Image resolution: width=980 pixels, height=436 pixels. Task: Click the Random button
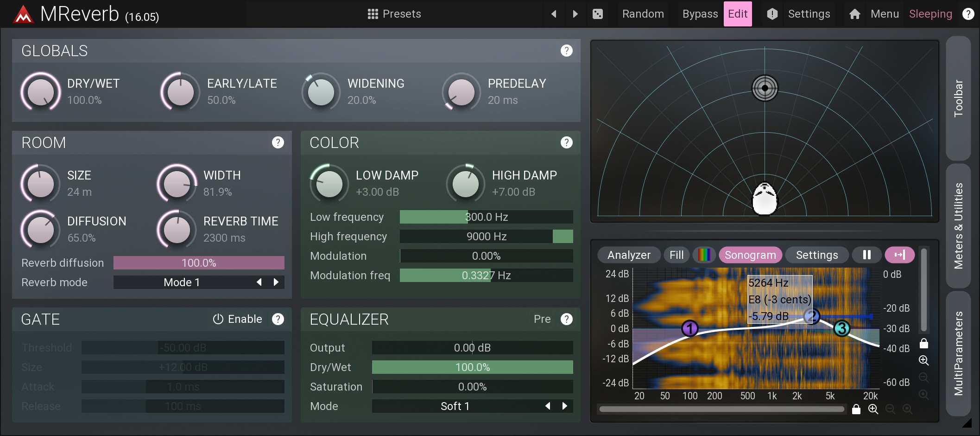tap(643, 14)
